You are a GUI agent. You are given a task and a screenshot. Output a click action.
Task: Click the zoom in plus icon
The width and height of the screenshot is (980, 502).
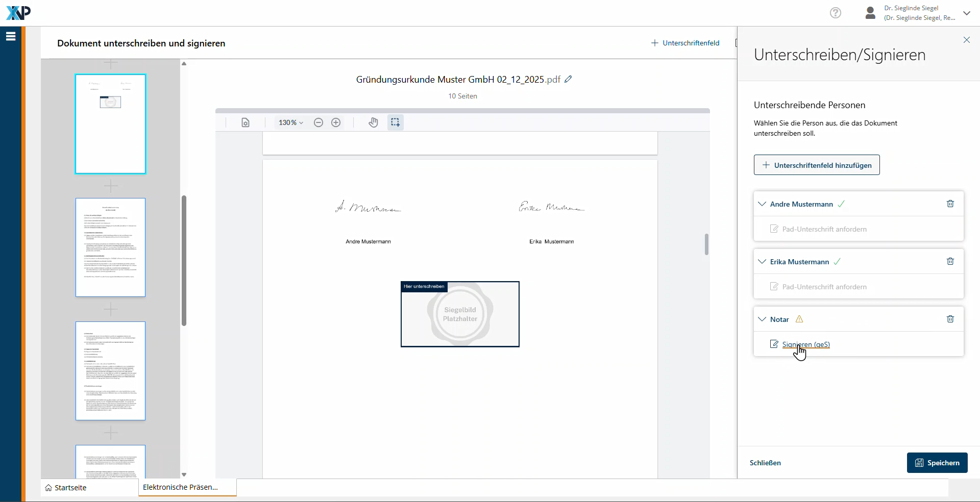coord(336,122)
